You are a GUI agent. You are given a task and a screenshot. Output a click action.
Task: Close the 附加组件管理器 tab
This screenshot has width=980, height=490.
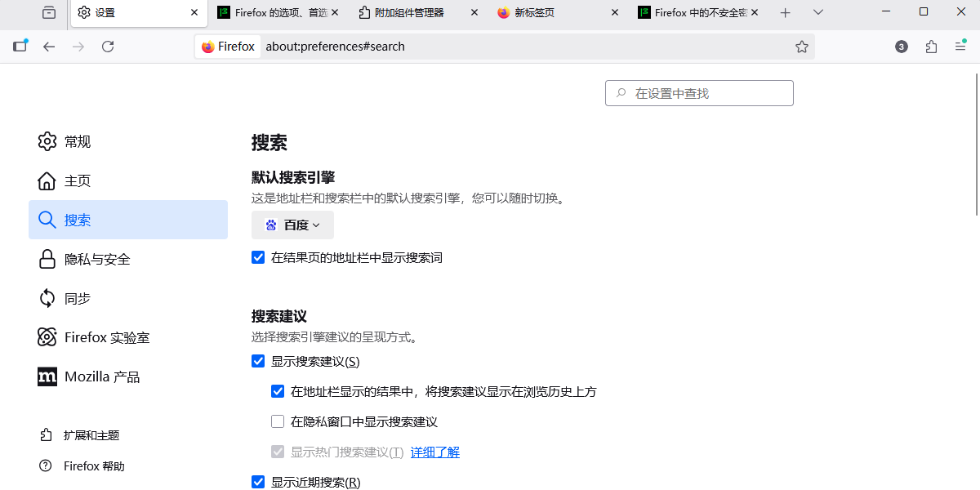[474, 12]
